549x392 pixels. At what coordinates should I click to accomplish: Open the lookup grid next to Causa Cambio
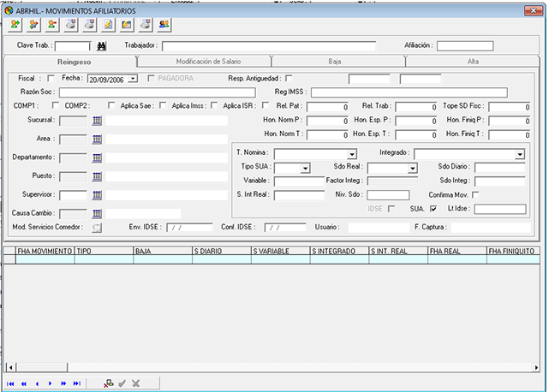tap(97, 213)
